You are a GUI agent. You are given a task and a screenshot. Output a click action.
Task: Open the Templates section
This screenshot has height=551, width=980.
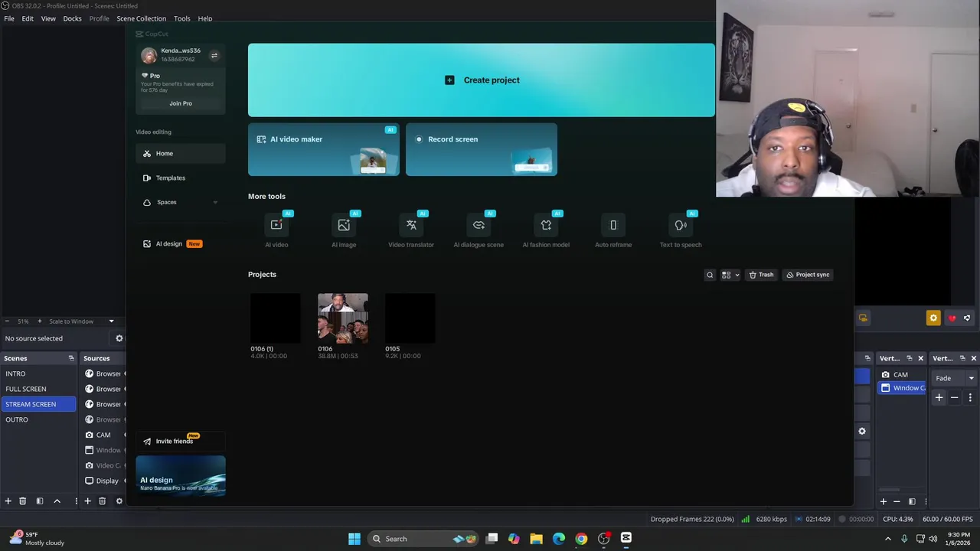[x=181, y=178]
